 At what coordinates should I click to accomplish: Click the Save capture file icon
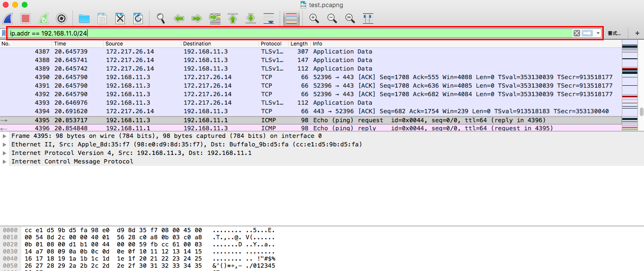coord(102,18)
